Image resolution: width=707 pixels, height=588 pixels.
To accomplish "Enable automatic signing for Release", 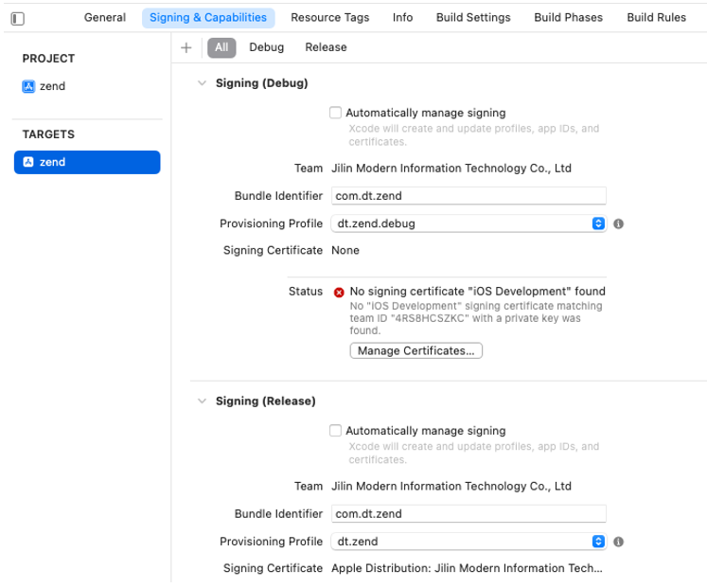I will click(335, 431).
